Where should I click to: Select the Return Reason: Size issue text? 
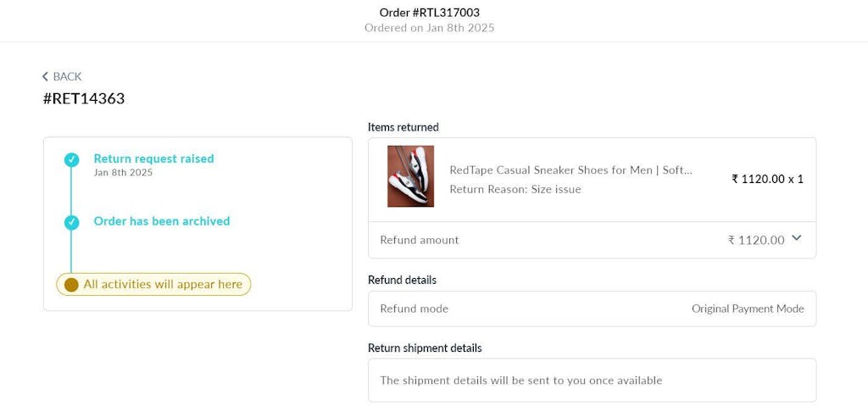[515, 190]
